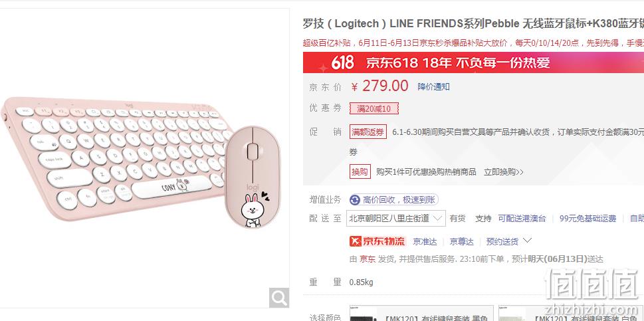Claim the 满20减10 coupon
644x321 pixels.
click(x=374, y=109)
